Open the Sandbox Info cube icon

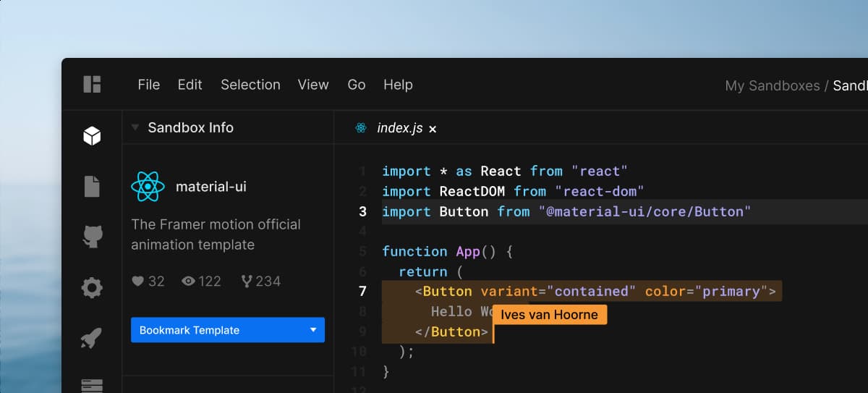tap(92, 135)
